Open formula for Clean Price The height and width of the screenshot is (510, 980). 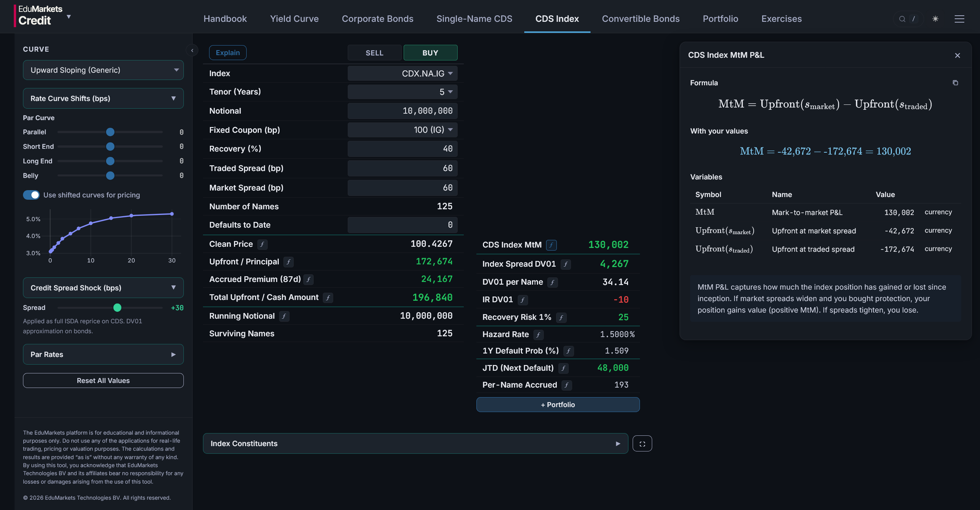[x=262, y=244]
